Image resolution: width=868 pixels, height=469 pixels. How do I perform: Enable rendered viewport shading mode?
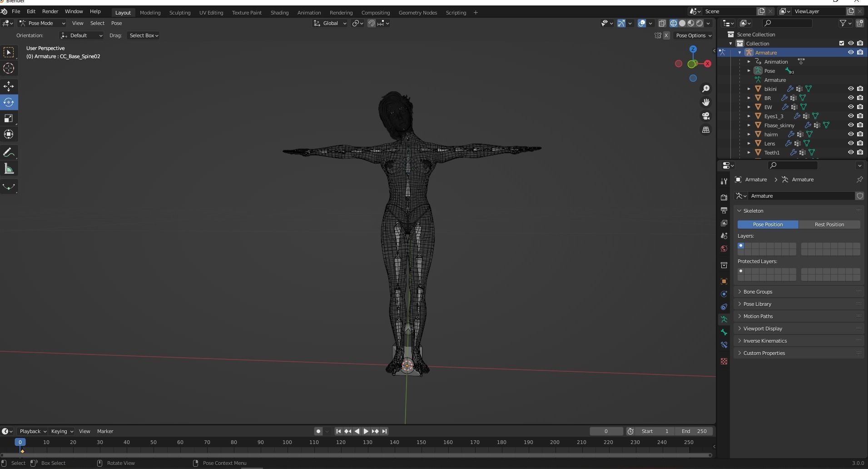tap(699, 23)
